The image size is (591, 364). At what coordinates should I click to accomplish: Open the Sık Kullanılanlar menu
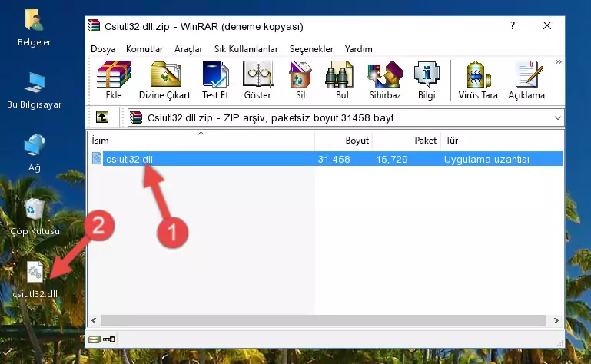(x=246, y=49)
